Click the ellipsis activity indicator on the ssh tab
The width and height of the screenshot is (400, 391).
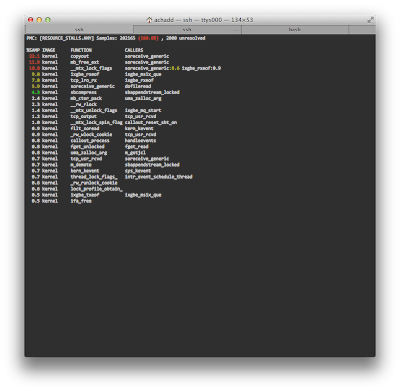[x=236, y=30]
